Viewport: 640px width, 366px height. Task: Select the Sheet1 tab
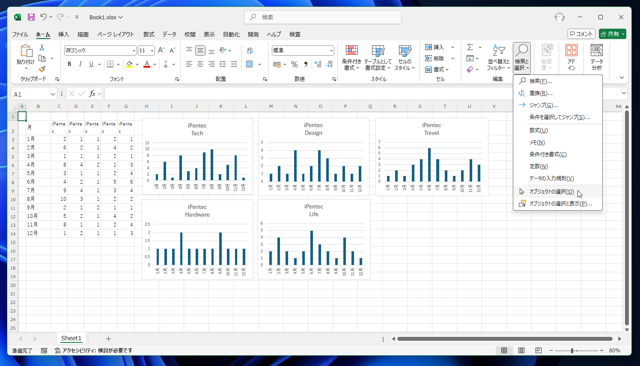(71, 338)
